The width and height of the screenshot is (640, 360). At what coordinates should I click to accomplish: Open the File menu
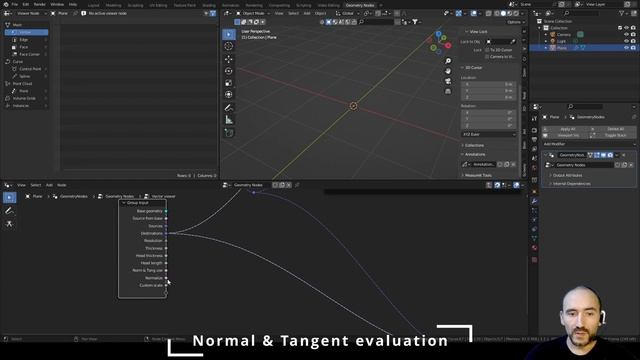[15, 4]
